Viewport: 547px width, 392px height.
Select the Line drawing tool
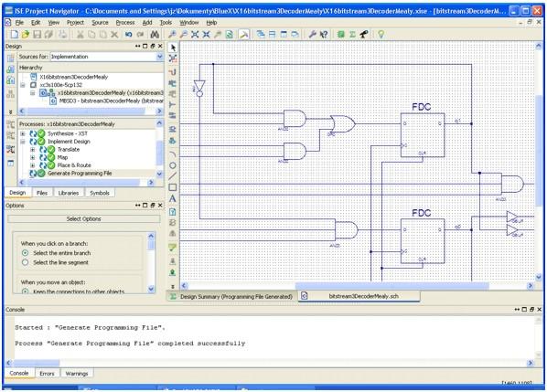pos(173,176)
